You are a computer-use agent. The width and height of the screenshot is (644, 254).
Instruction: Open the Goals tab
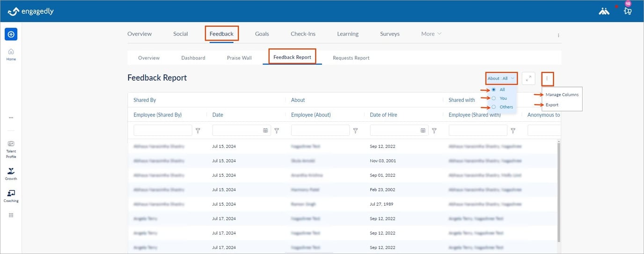tap(262, 34)
